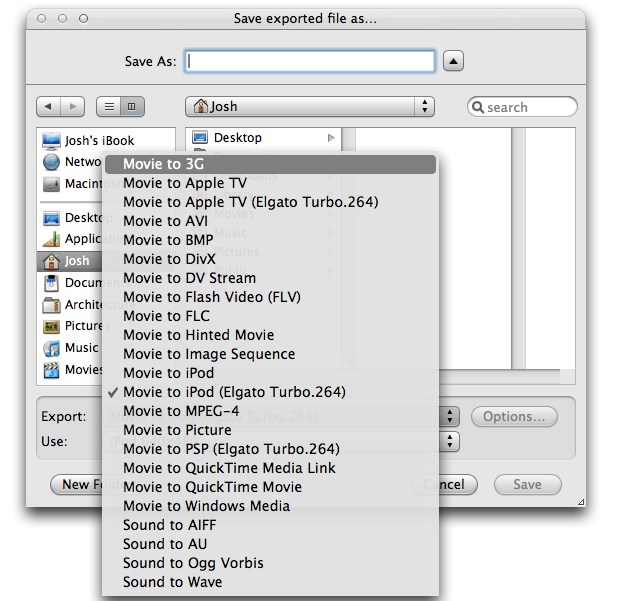Image resolution: width=625 pixels, height=601 pixels.
Task: Go forward with the right arrow button
Action: point(73,107)
